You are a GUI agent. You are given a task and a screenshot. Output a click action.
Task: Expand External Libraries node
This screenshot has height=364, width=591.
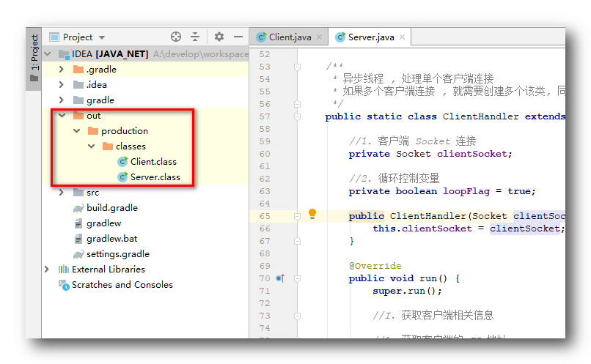47,269
